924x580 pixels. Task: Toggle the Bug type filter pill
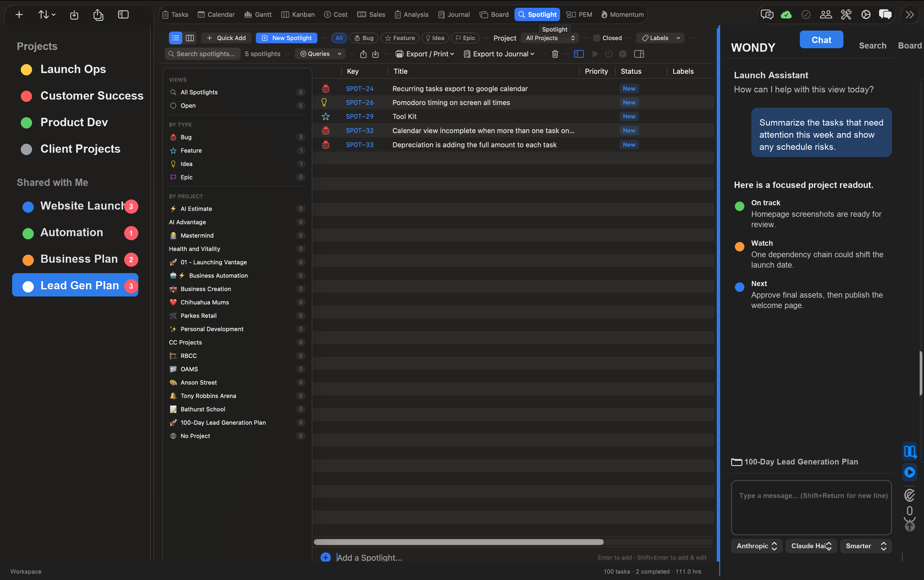(364, 38)
